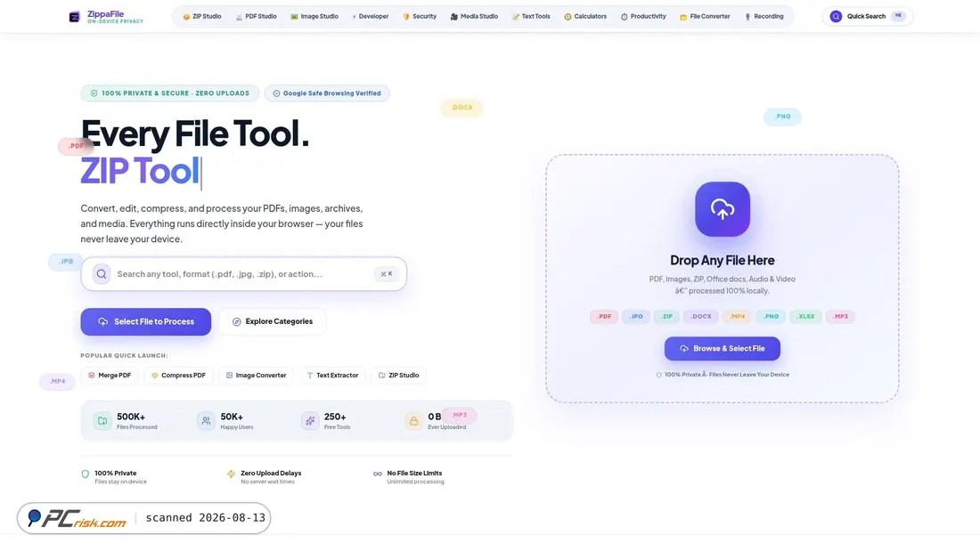Click the .ZIP format chip in drop zone
Viewport: 980px width, 551px height.
tap(667, 317)
